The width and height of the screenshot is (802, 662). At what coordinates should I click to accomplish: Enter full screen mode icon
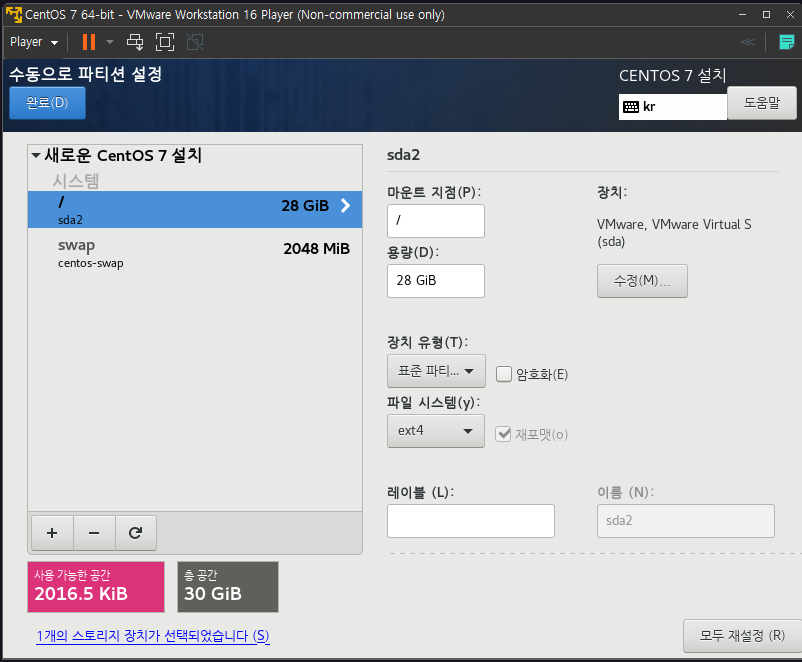tap(165, 42)
